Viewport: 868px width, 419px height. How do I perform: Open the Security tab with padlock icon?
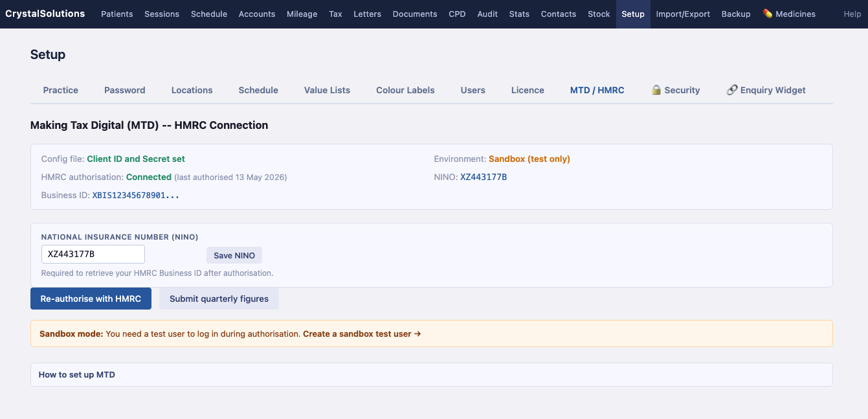pyautogui.click(x=676, y=90)
